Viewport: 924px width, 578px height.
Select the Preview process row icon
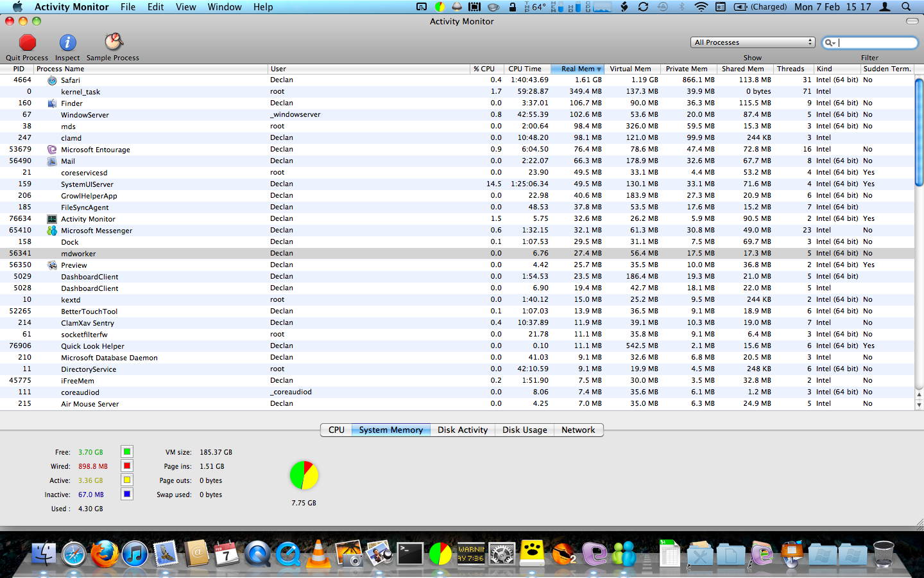[52, 265]
